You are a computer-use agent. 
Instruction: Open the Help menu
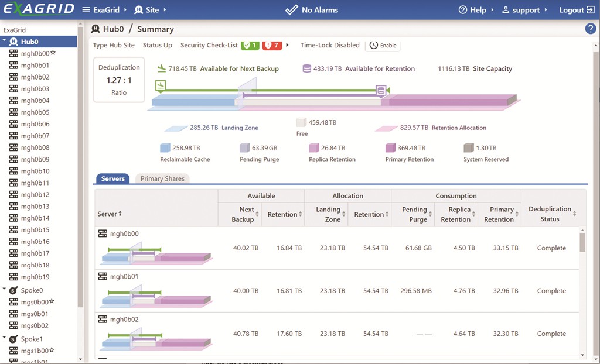476,10
